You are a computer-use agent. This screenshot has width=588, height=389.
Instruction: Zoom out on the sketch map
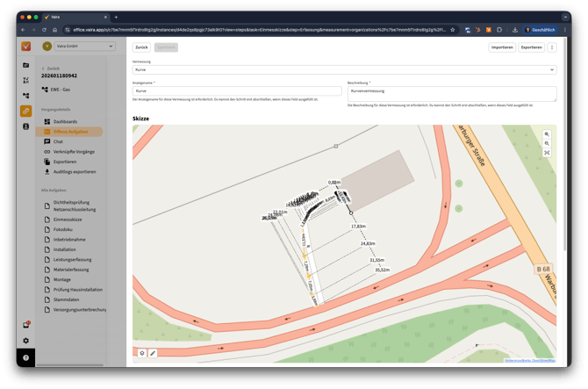pos(547,143)
